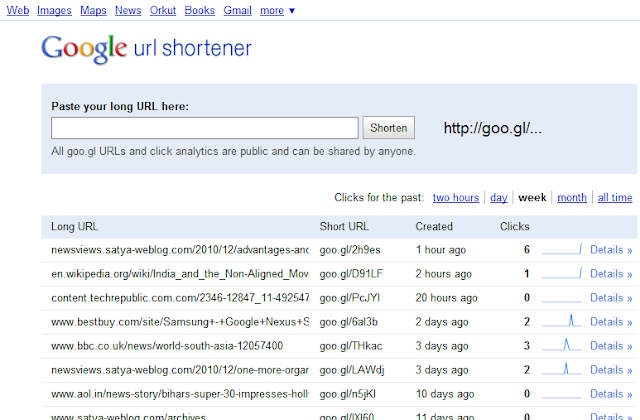Select the short URL goo.gl/n5jKI
The height and width of the screenshot is (420, 640).
click(x=348, y=394)
